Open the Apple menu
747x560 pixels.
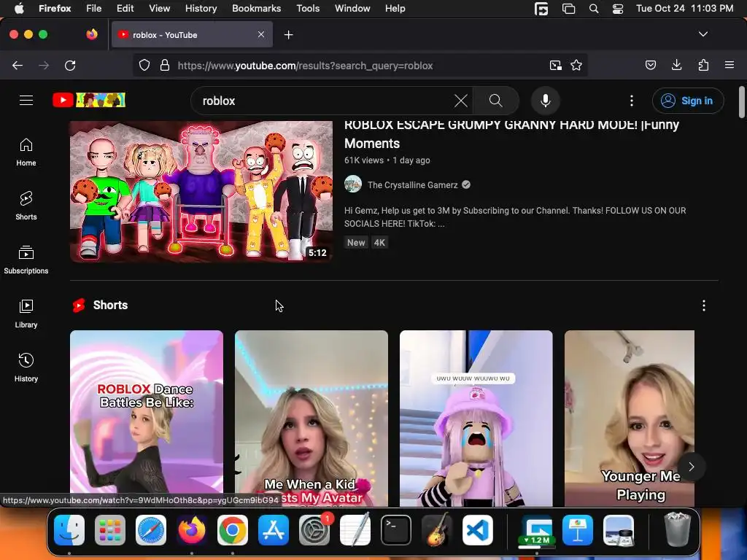[x=19, y=9]
